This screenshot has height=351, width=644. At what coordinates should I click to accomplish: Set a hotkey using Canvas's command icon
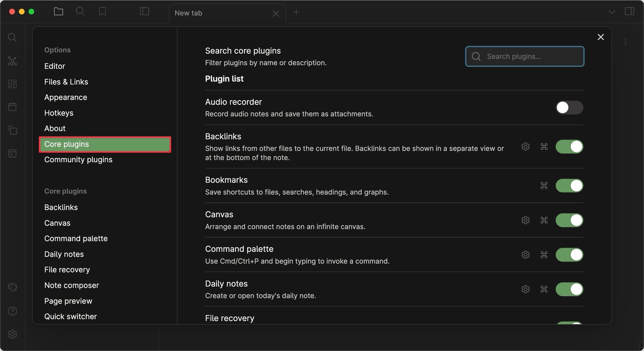(x=544, y=220)
